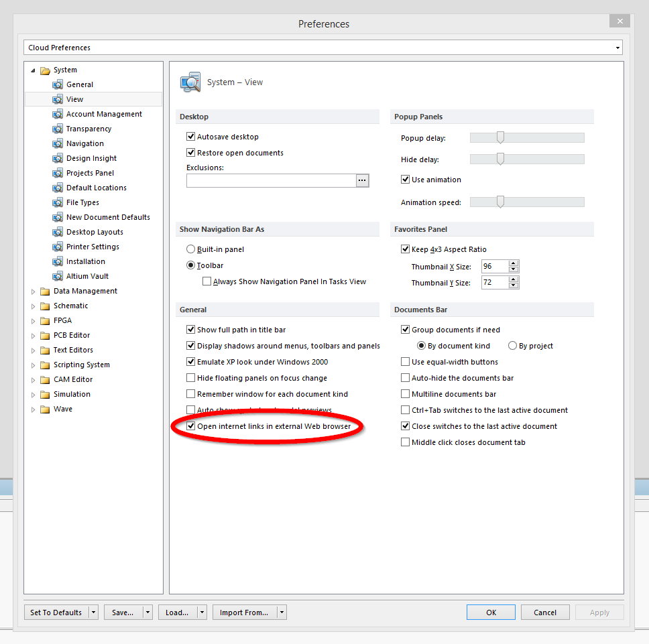Open the Cloud Preferences dropdown
649x644 pixels.
(x=617, y=48)
